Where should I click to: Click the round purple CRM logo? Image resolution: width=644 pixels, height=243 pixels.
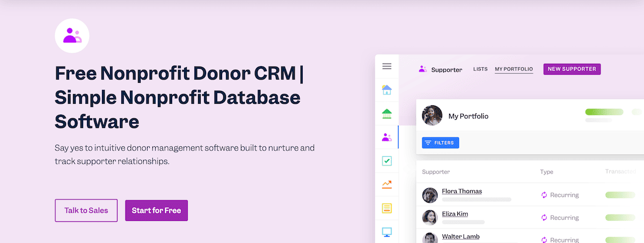coord(72,36)
